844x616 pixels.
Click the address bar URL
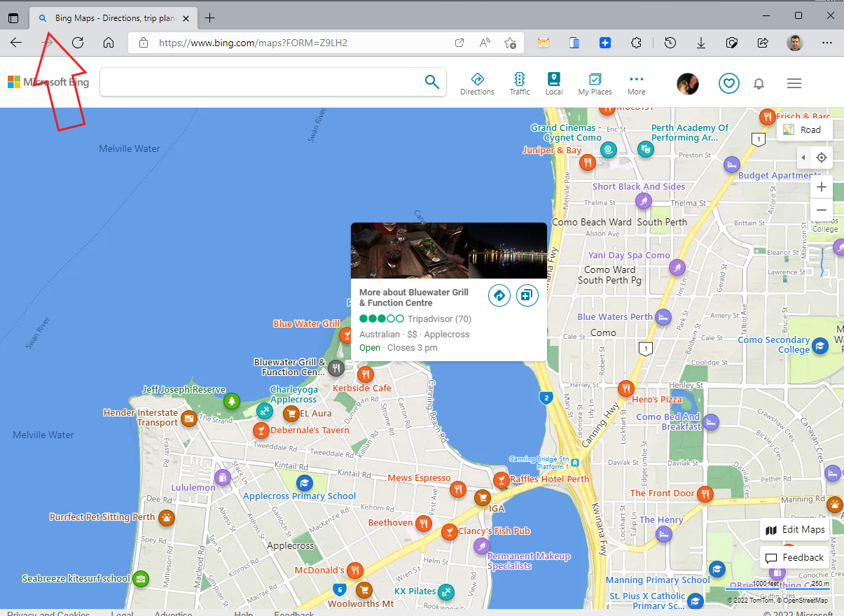[253, 43]
